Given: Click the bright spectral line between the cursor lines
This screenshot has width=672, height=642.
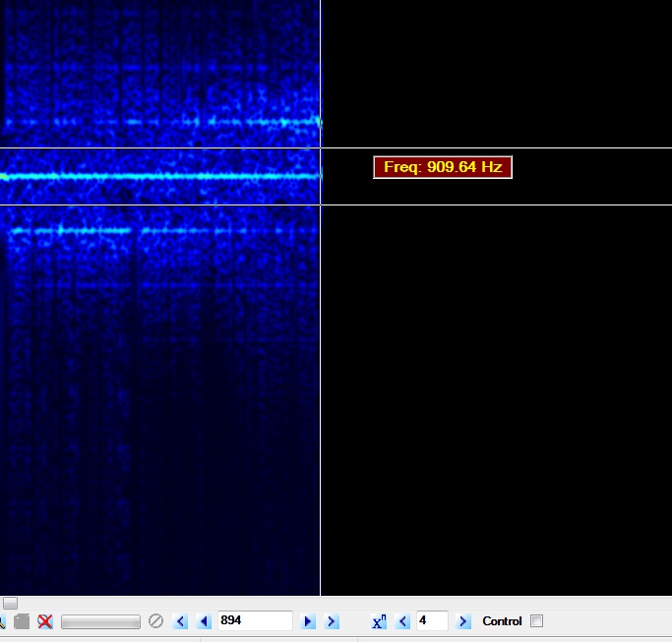Looking at the screenshot, I should click(x=160, y=176).
